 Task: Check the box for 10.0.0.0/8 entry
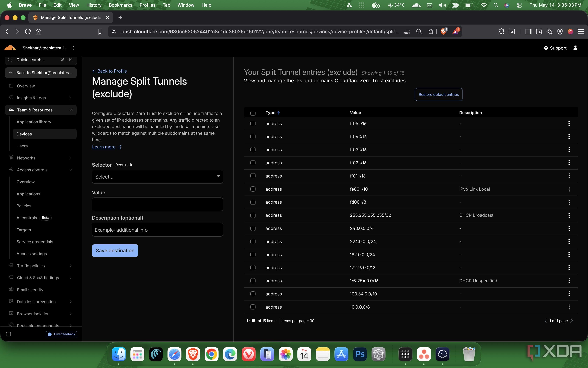click(253, 307)
